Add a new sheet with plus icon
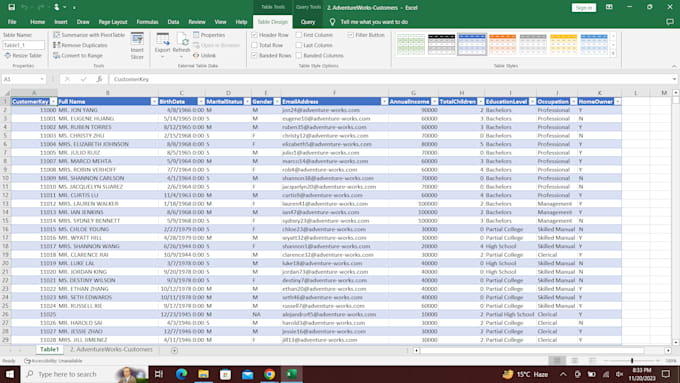The image size is (680, 383). click(x=174, y=350)
